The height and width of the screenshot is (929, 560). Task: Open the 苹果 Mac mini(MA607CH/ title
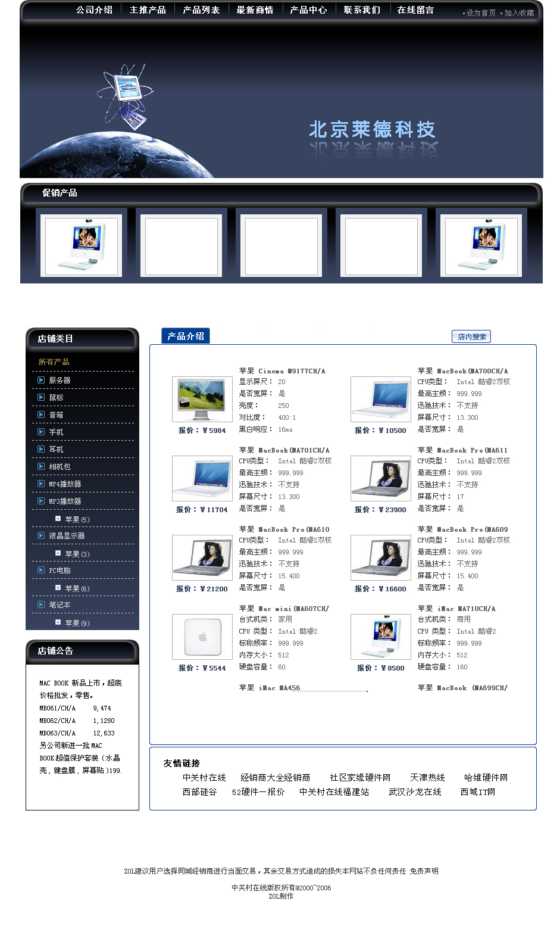pyautogui.click(x=284, y=609)
